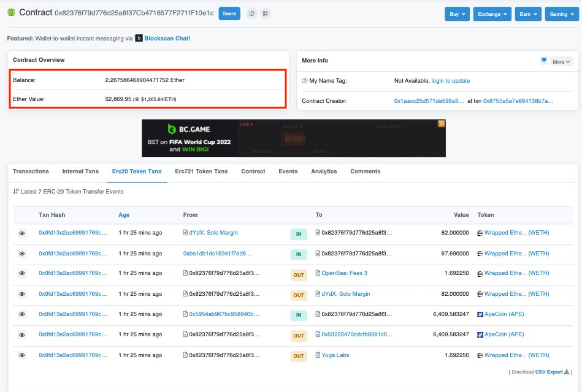Viewport: 582px width, 392px height.
Task: Download the CSV Export
Action: (x=549, y=372)
